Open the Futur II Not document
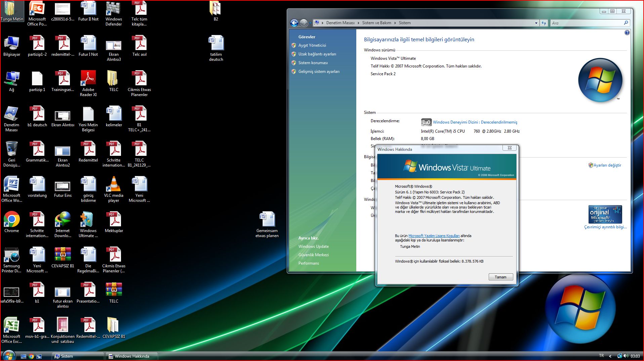This screenshot has width=644, height=361. (88, 11)
